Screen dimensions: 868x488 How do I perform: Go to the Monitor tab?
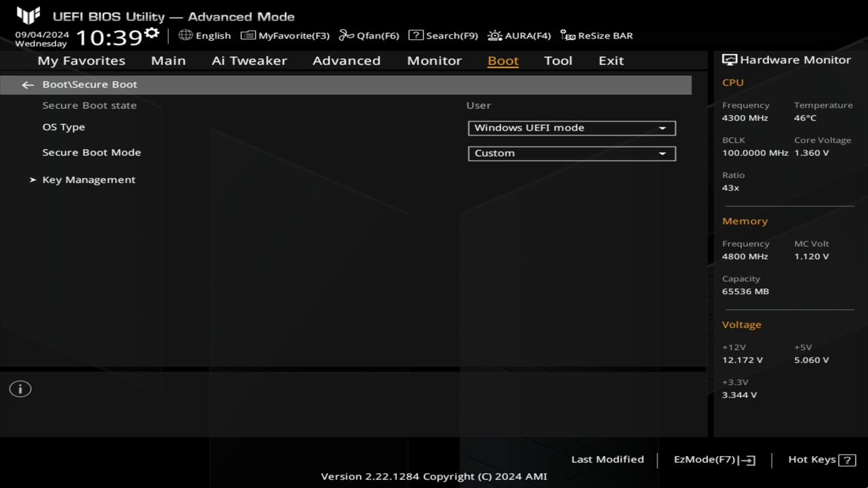[434, 60]
